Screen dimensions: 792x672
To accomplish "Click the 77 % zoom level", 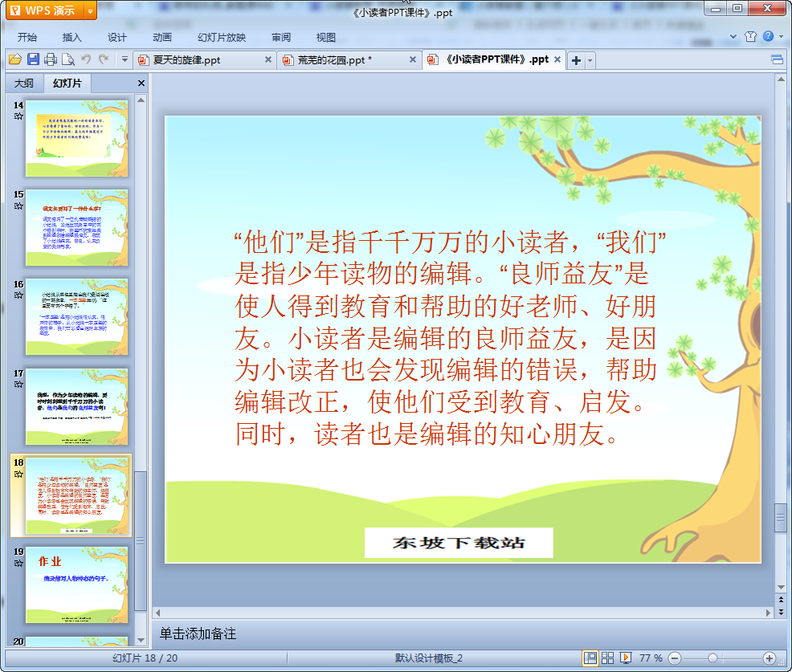I will click(x=651, y=658).
